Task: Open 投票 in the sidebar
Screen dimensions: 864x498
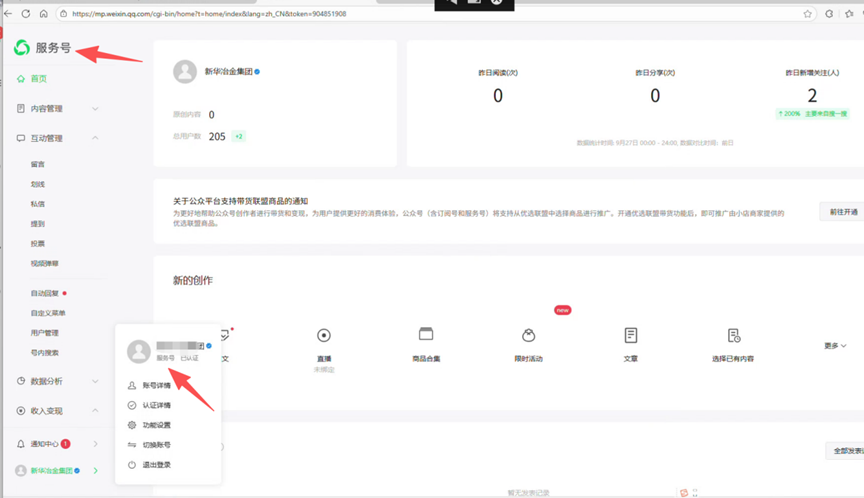Action: [37, 243]
